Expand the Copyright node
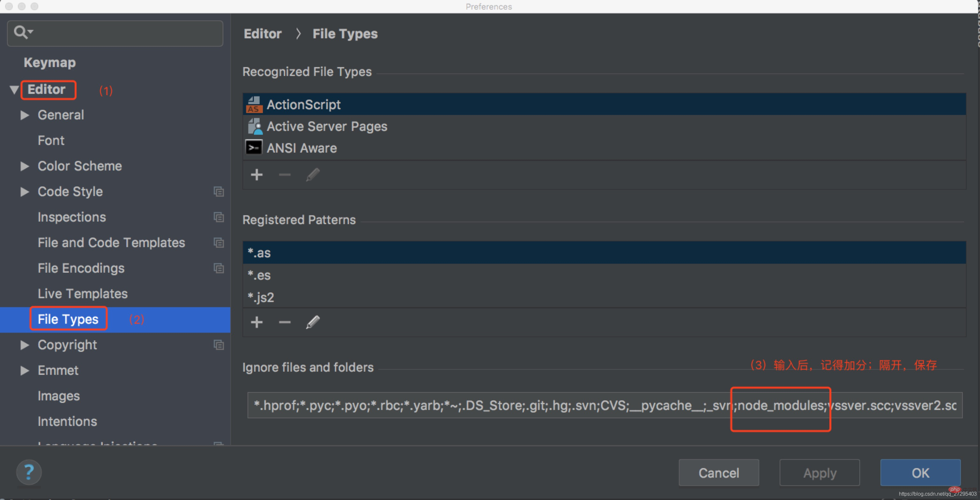 [25, 345]
